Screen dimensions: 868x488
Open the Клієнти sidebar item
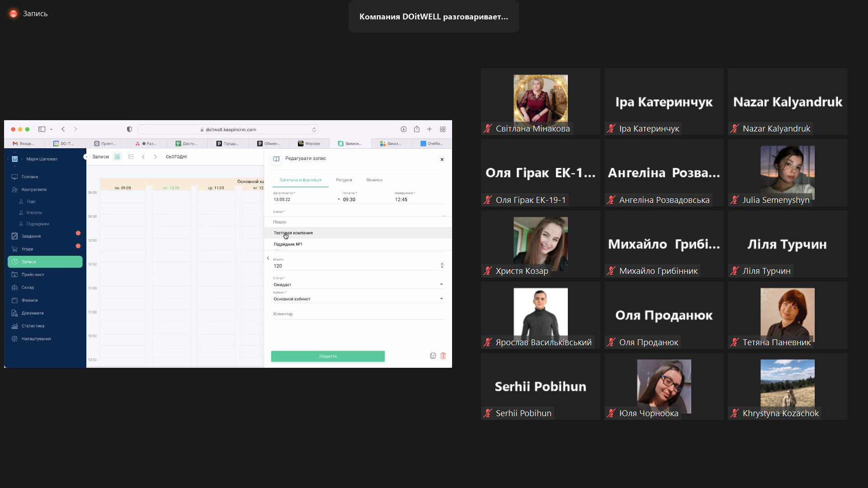[34, 212]
